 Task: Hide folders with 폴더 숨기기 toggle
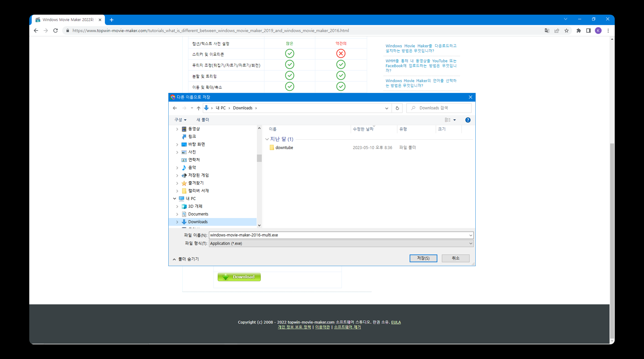pyautogui.click(x=186, y=259)
